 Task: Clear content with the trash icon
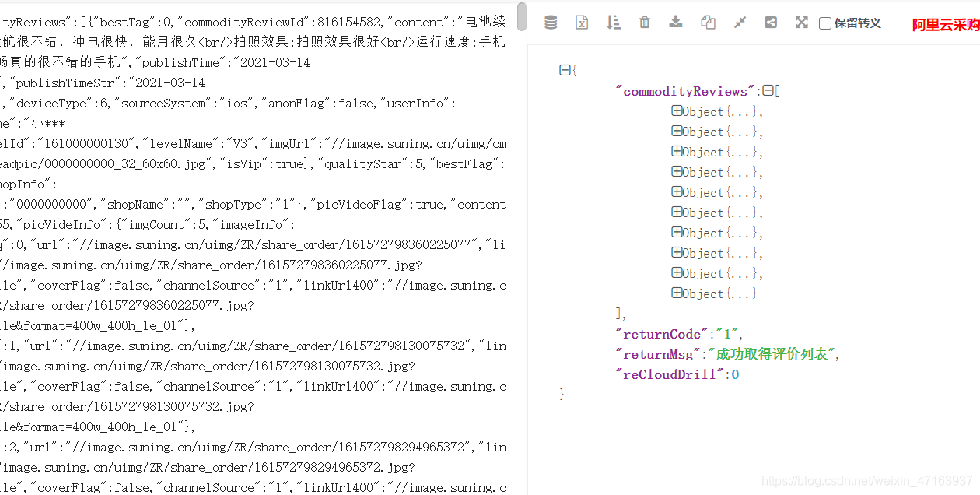[x=645, y=23]
